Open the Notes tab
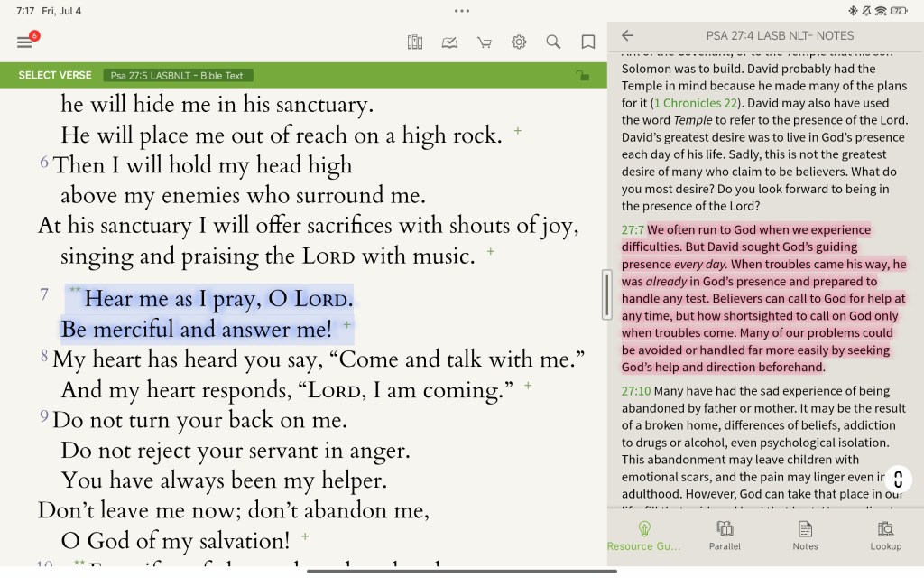924x578 pixels. click(x=805, y=536)
